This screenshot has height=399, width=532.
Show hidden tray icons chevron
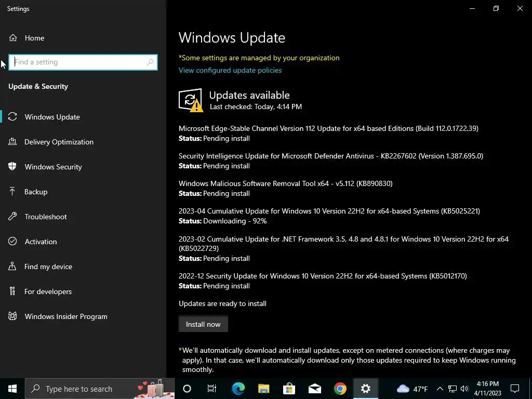[x=440, y=389]
